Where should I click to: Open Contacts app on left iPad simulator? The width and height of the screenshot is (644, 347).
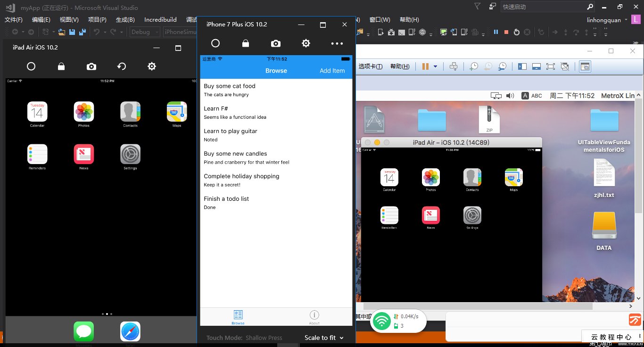(130, 112)
